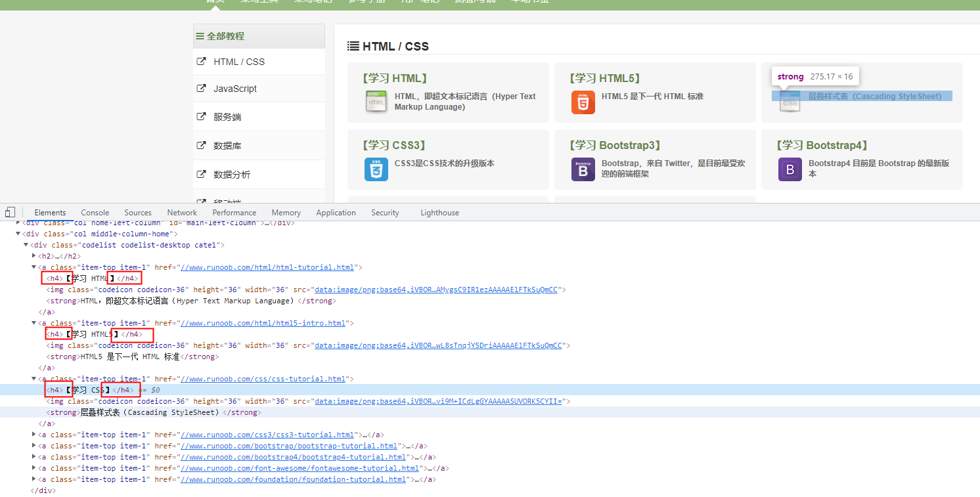Collapse the middle-column-home div node
The height and width of the screenshot is (497, 980).
point(18,234)
